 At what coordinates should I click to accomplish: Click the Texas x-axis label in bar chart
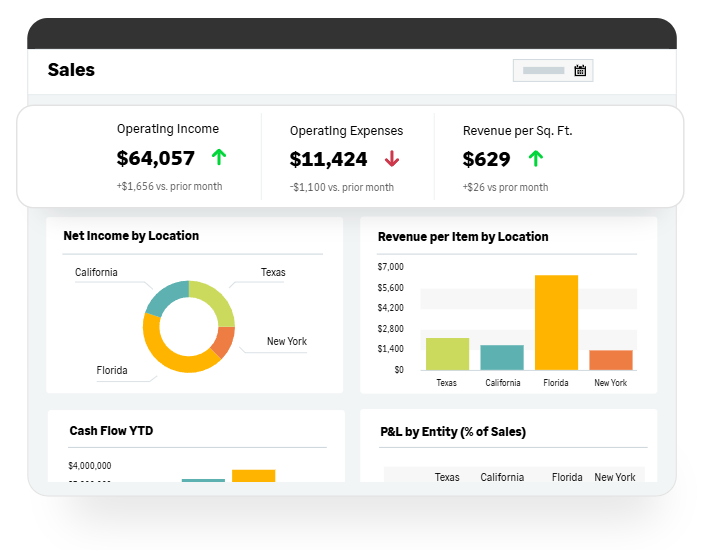pos(447,383)
